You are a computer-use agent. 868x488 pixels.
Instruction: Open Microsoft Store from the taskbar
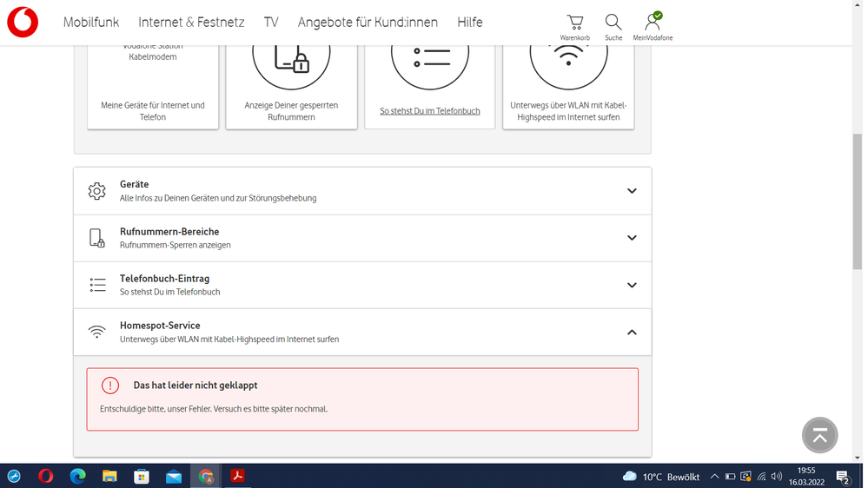point(142,476)
